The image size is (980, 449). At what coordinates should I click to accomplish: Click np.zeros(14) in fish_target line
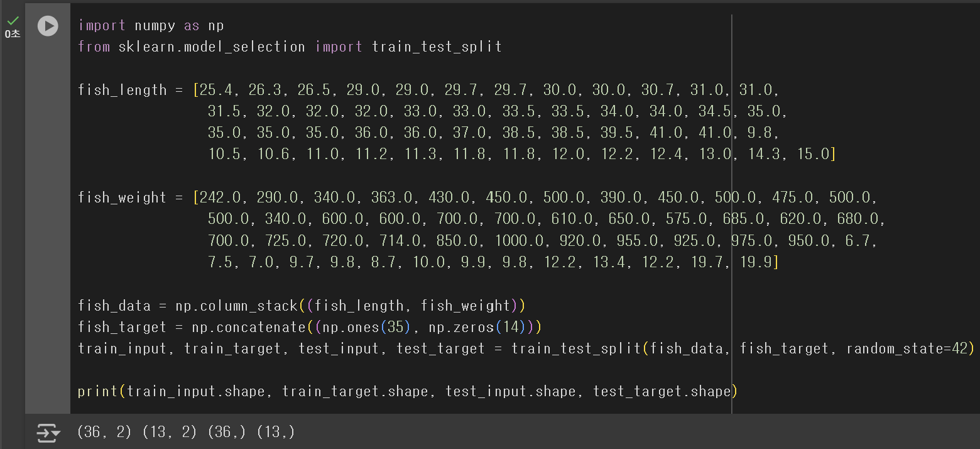pyautogui.click(x=481, y=328)
